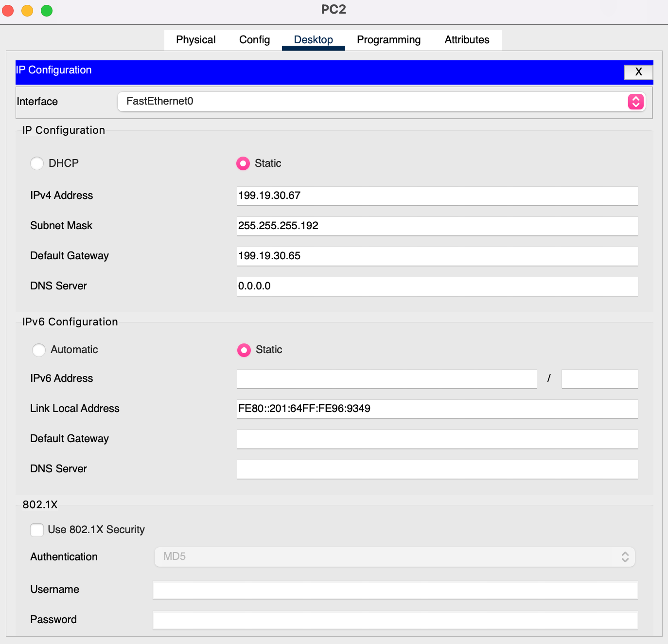Click the Subnet Mask field

pos(437,226)
